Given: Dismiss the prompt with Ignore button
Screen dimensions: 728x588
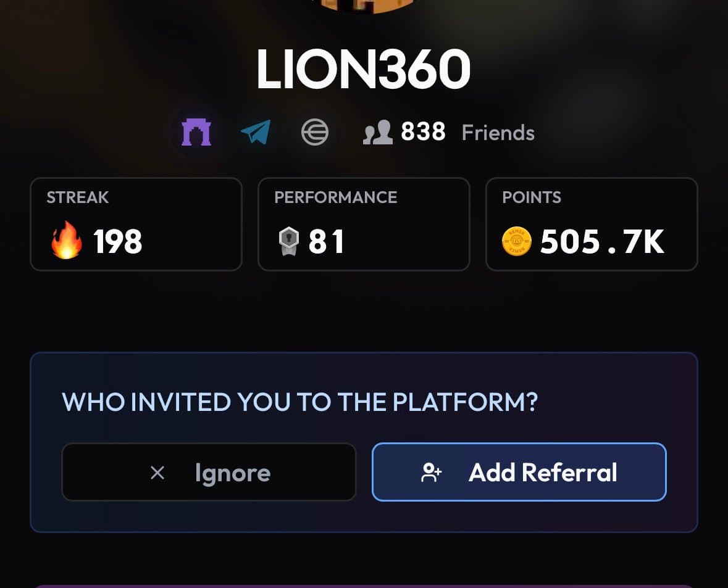Looking at the screenshot, I should (209, 472).
